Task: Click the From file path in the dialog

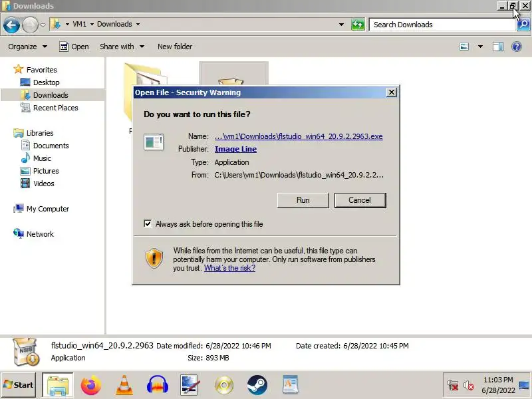Action: (299, 175)
